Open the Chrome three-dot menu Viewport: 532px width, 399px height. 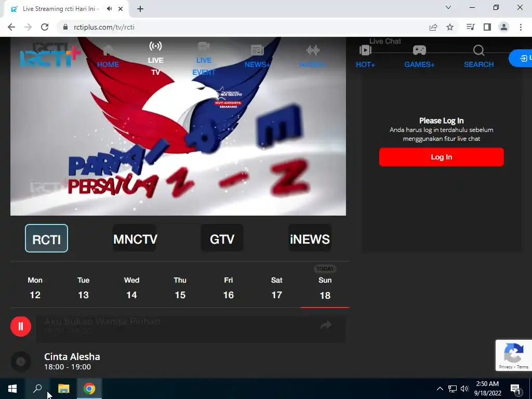click(x=521, y=27)
